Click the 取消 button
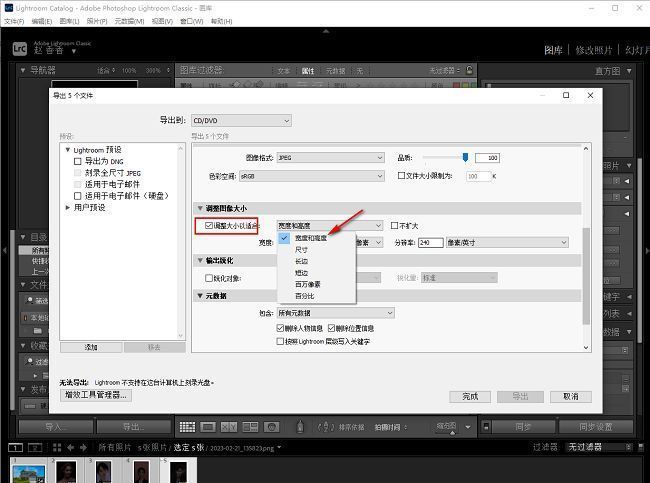 coord(570,396)
